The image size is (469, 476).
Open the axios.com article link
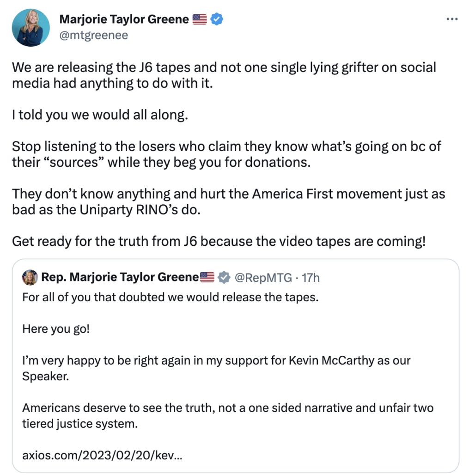(102, 456)
